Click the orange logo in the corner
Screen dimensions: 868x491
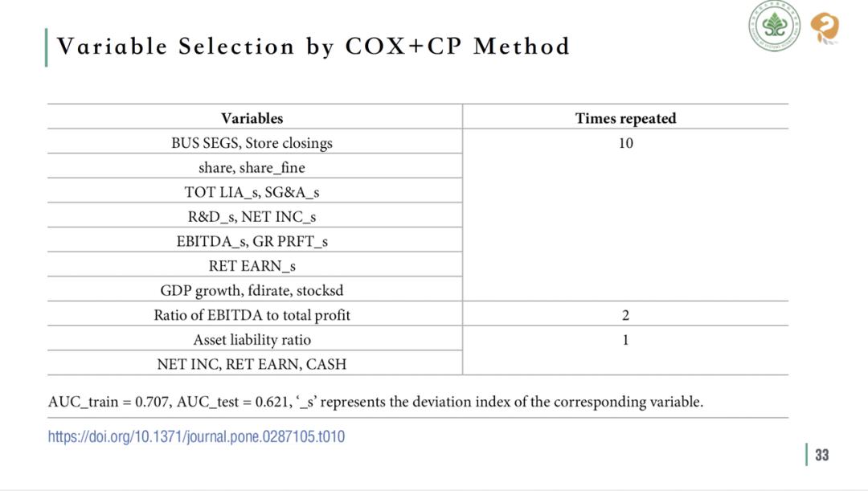[824, 28]
